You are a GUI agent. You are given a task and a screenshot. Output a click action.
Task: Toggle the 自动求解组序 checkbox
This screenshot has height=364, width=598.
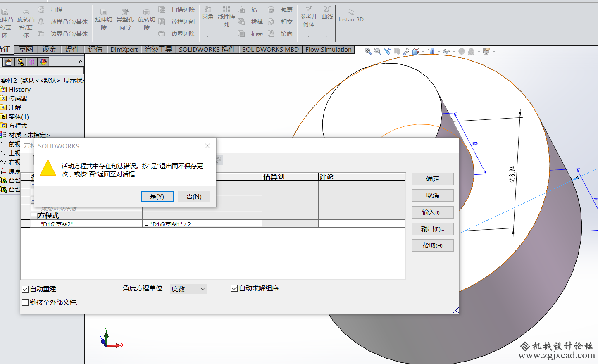pos(234,288)
